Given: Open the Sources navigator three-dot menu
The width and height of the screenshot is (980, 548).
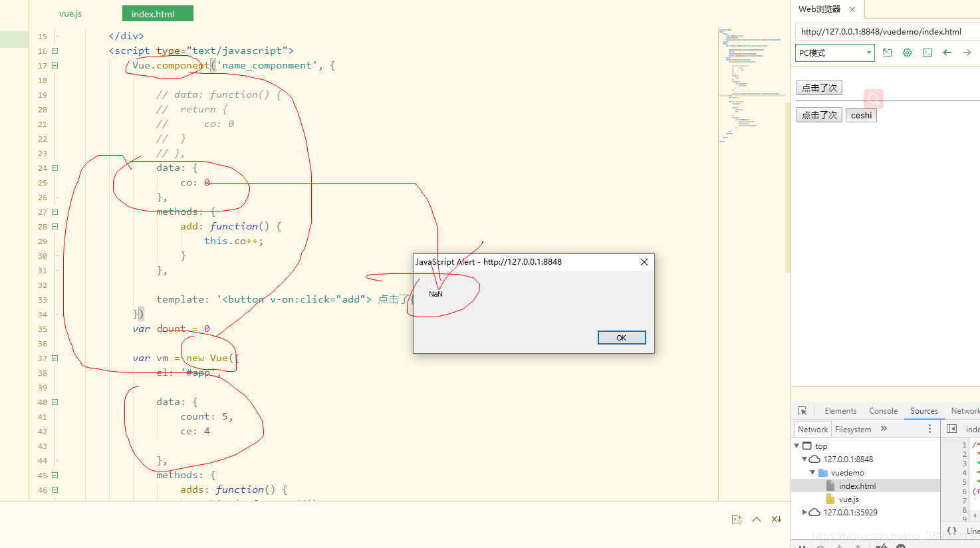Looking at the screenshot, I should point(929,429).
